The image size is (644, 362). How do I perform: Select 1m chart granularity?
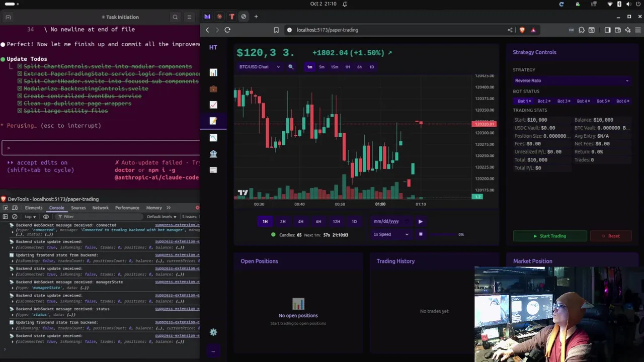309,67
